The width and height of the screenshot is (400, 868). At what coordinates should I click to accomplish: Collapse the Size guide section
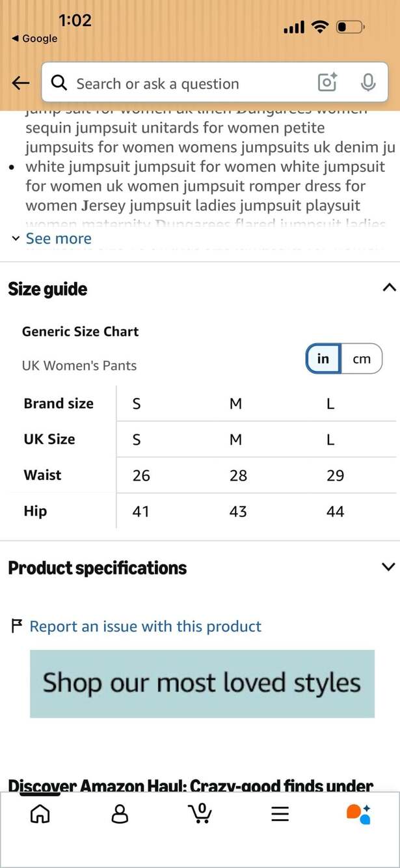389,287
